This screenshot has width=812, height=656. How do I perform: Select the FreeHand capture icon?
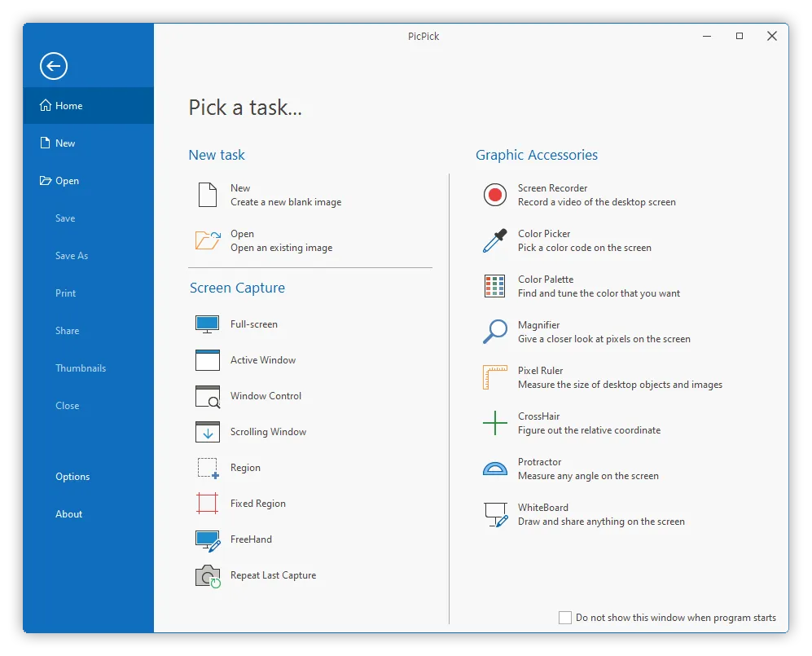208,540
